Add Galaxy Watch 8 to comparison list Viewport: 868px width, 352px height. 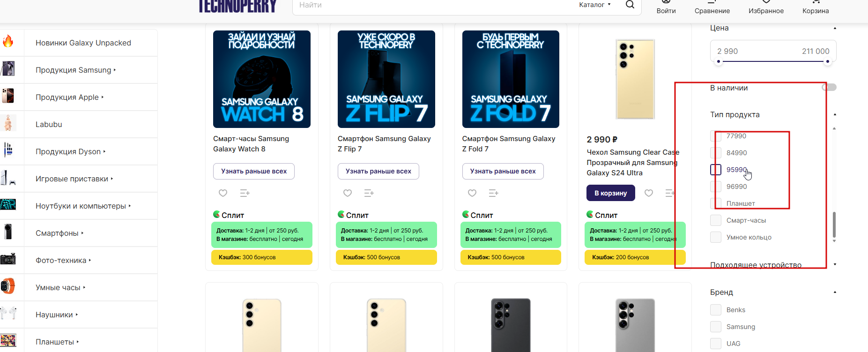coord(245,193)
